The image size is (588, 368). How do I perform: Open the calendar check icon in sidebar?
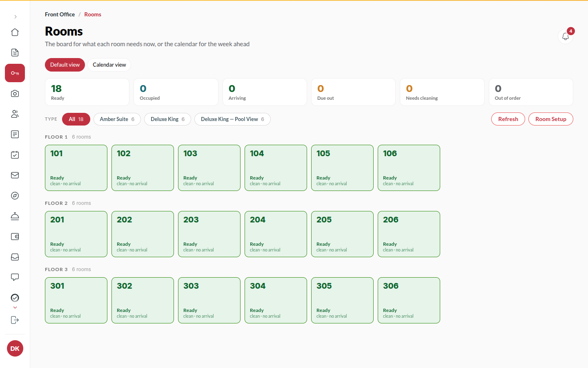tap(15, 155)
